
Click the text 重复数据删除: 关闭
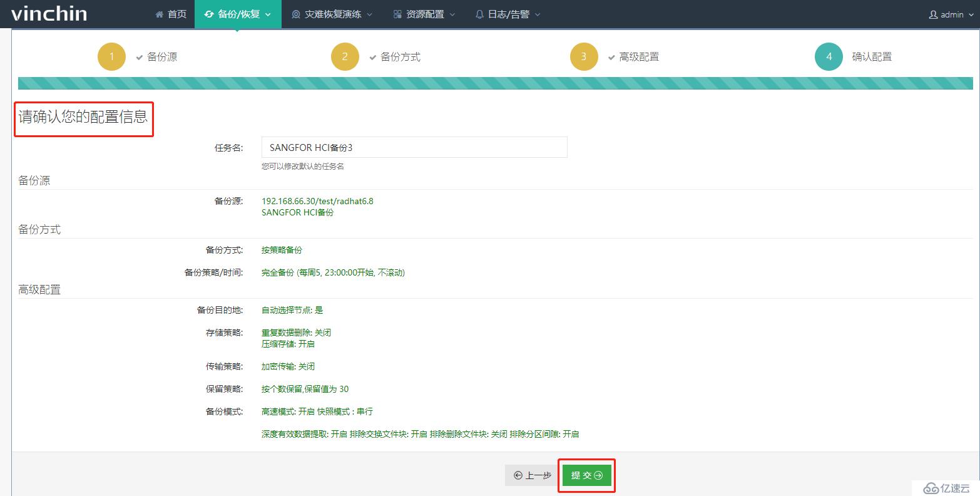pyautogui.click(x=296, y=333)
